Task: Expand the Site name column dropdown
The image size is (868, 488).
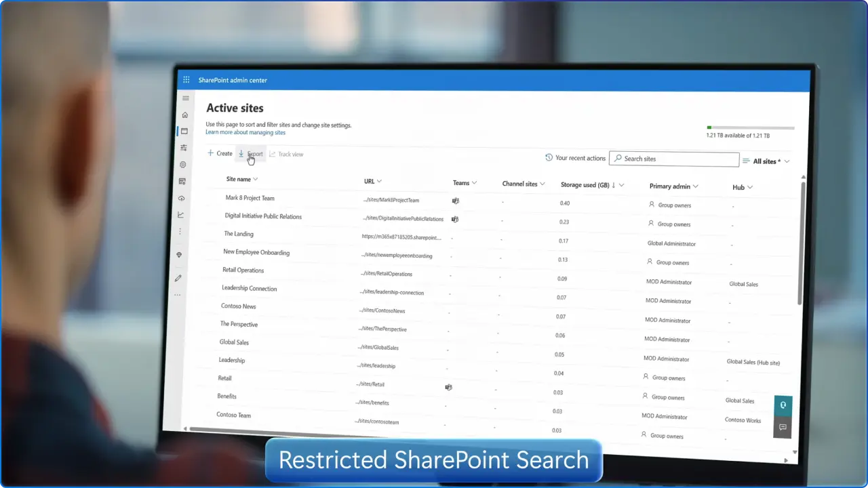Action: 255,180
